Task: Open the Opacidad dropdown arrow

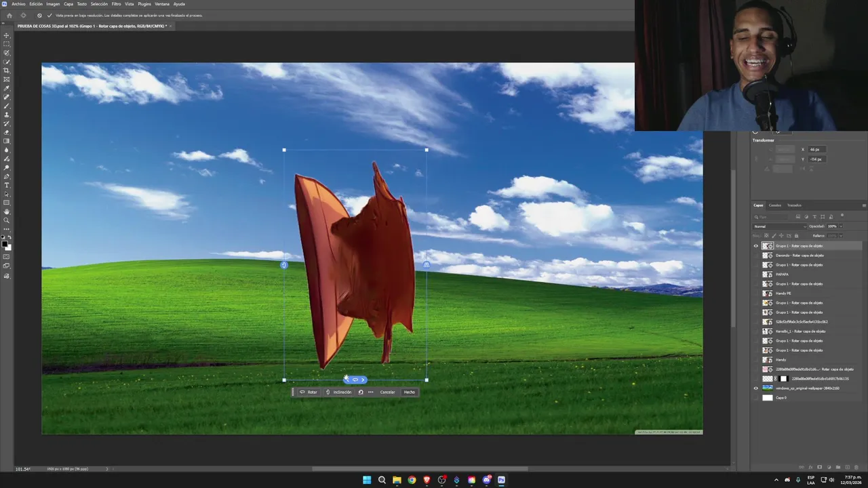Action: click(841, 226)
